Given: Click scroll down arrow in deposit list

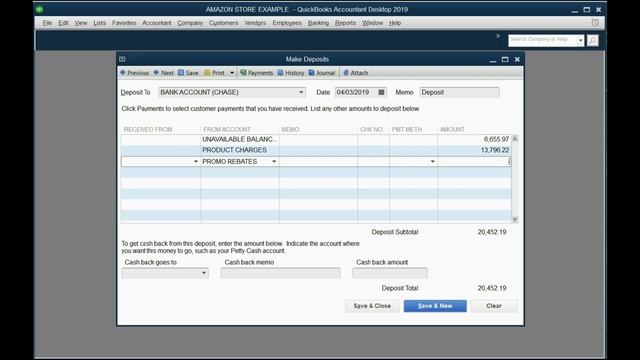Looking at the screenshot, I should tap(515, 220).
